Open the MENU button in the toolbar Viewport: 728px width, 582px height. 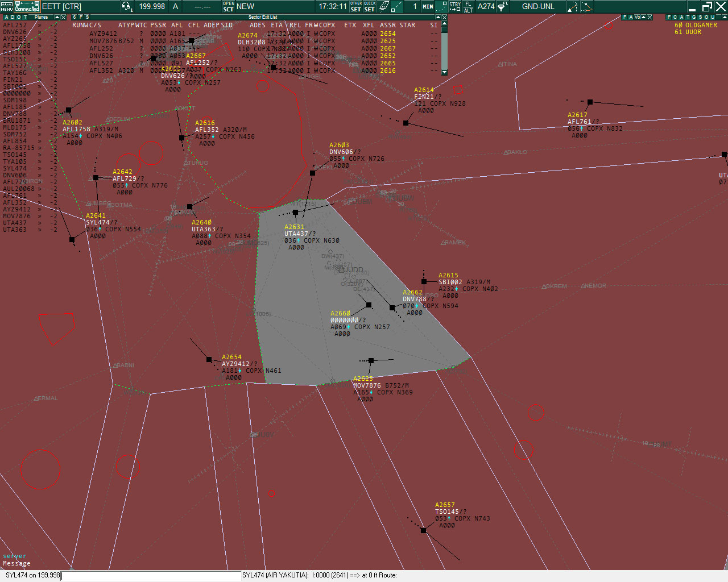pos(7,6)
